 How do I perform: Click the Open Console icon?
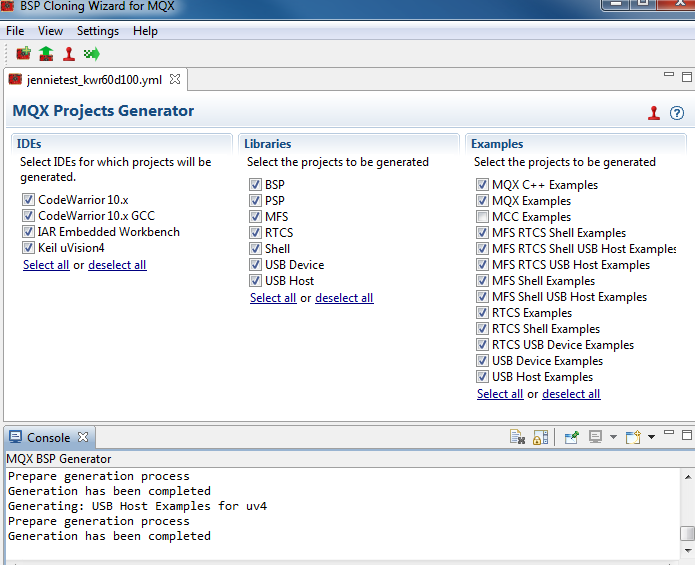633,437
